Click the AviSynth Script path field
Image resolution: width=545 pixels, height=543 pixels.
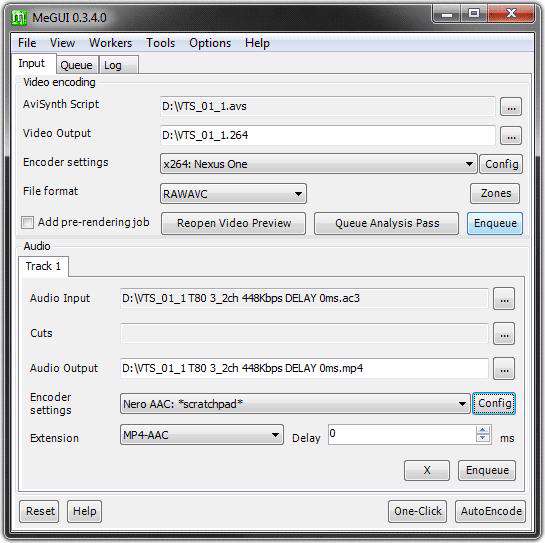coord(327,107)
